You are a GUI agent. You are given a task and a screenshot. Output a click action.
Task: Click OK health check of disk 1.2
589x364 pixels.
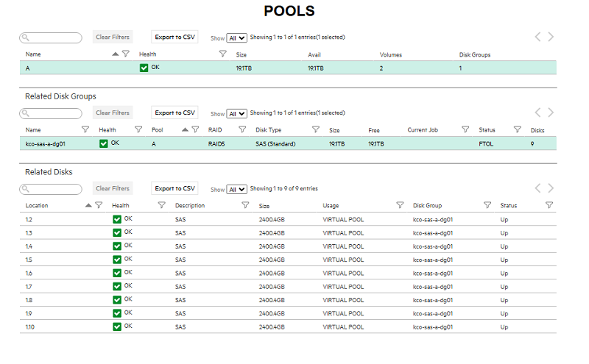coord(117,219)
